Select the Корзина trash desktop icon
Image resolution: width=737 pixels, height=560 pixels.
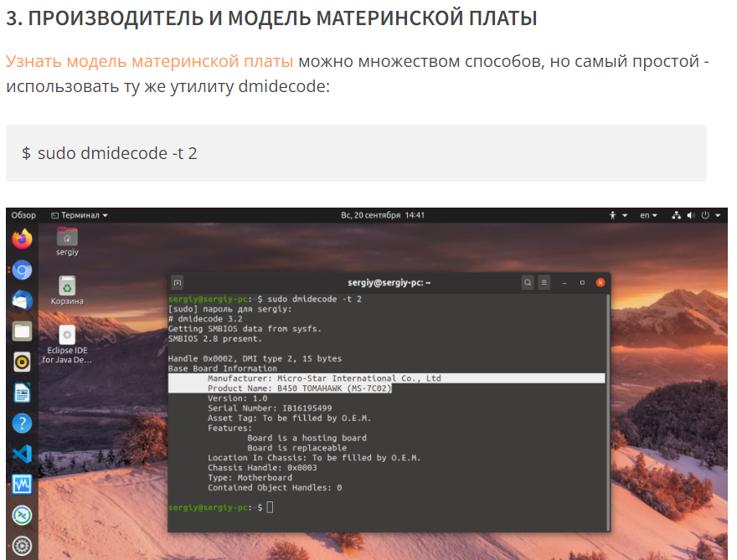pyautogui.click(x=67, y=290)
